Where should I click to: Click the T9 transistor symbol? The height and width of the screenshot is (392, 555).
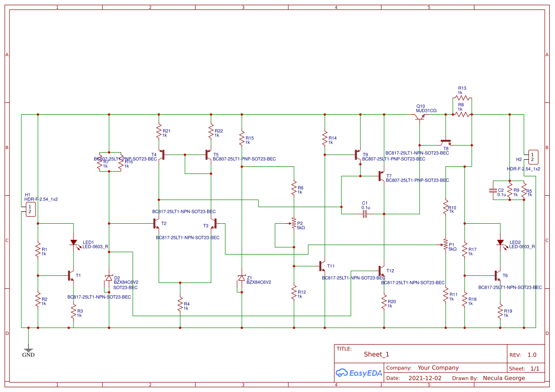[358, 155]
